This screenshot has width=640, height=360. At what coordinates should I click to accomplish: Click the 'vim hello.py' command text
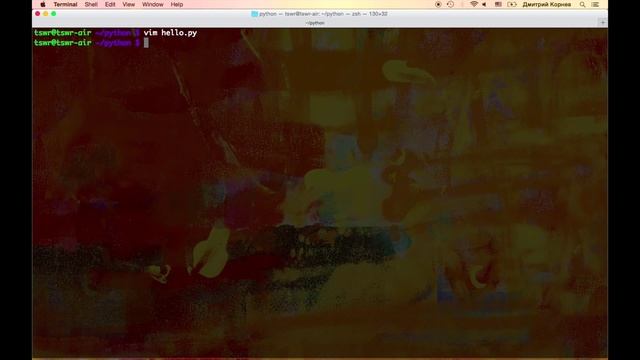coord(170,33)
